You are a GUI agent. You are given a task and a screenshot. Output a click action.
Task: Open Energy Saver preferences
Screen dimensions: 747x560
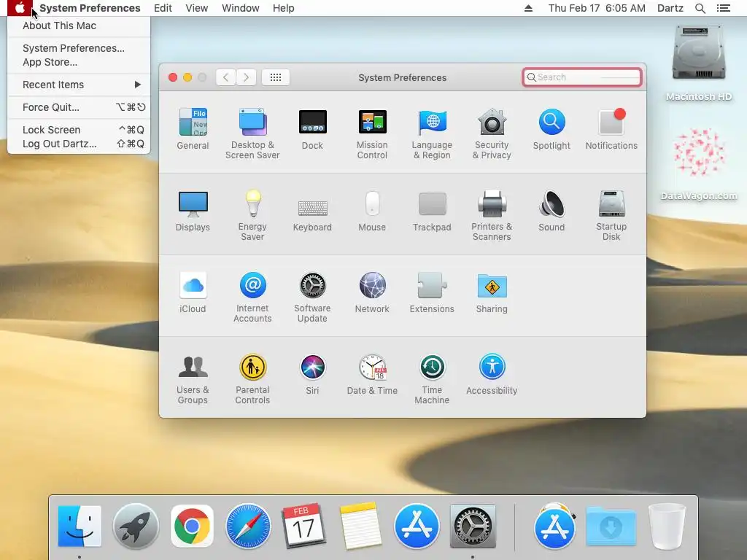[252, 215]
